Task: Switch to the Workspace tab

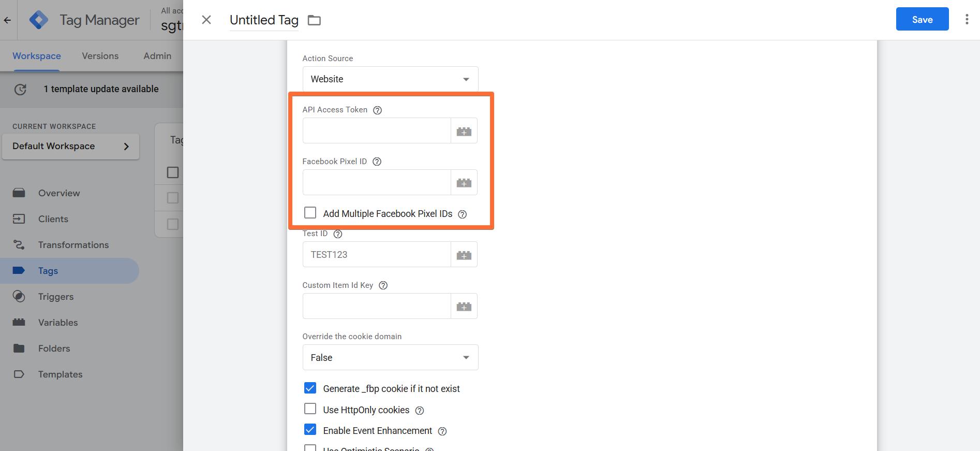Action: pos(37,56)
